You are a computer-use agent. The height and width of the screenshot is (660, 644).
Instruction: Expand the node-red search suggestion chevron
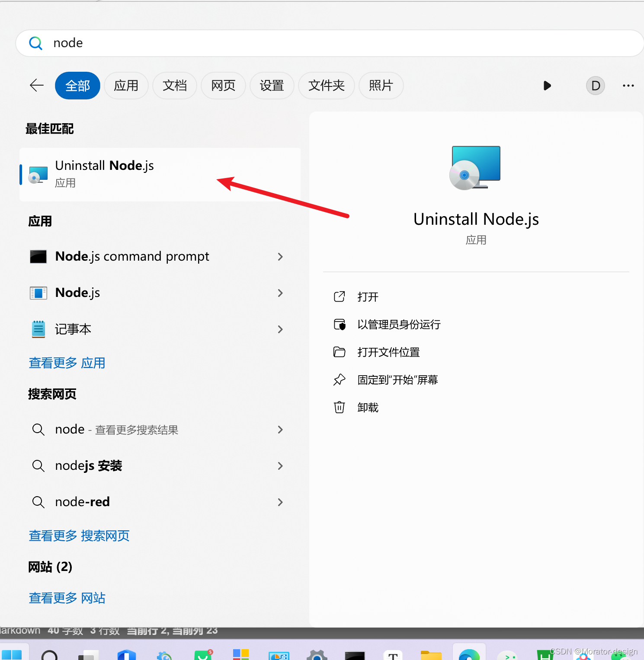click(280, 502)
